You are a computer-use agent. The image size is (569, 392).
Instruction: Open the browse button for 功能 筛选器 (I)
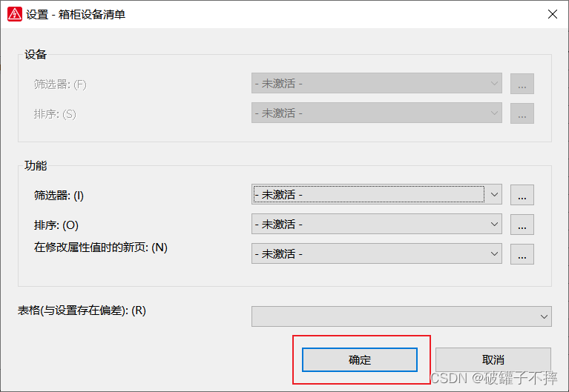(522, 196)
